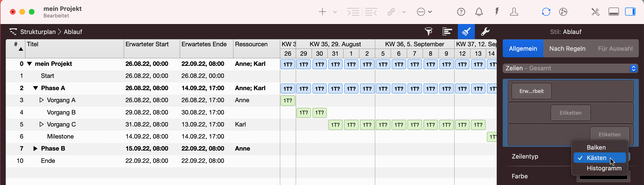Open the filter funnel icon
The width and height of the screenshot is (644, 185).
pyautogui.click(x=429, y=31)
